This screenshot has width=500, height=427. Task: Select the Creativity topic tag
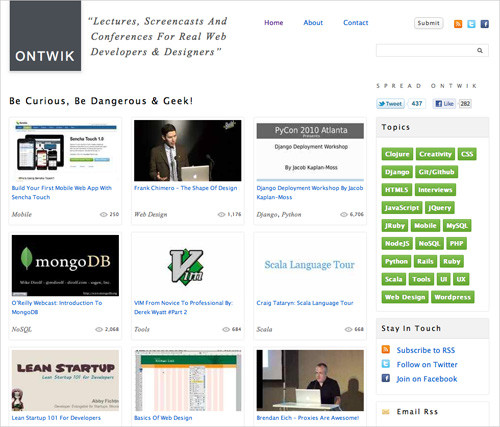point(435,154)
